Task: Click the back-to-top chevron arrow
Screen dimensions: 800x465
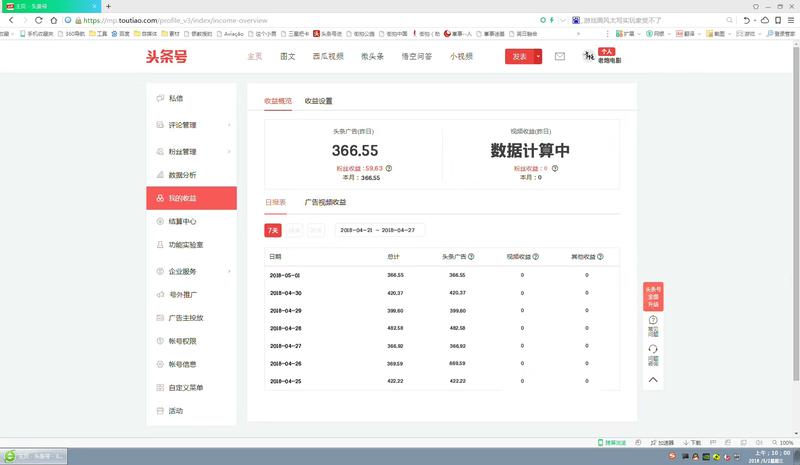Action: 653,380
